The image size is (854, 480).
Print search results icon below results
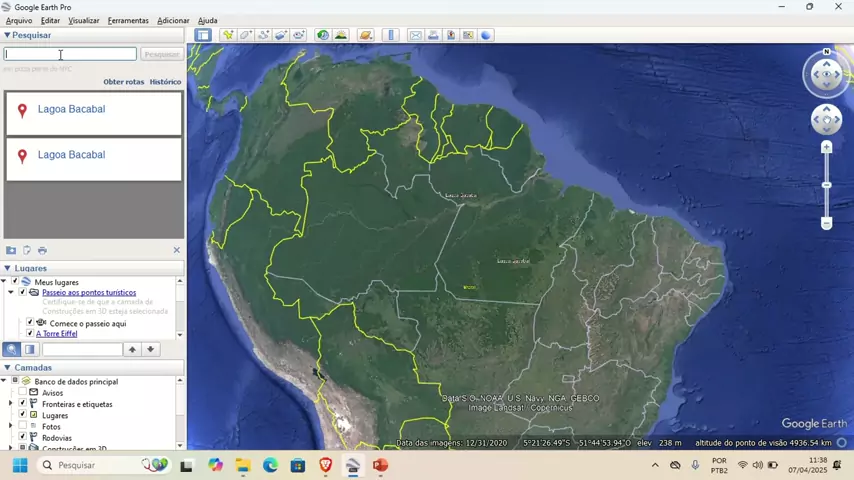click(x=42, y=250)
